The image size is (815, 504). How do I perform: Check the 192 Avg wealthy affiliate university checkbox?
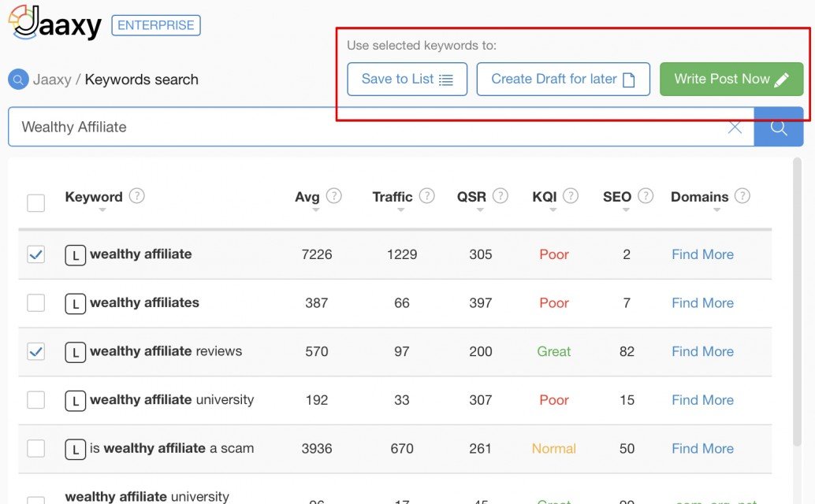pos(36,400)
